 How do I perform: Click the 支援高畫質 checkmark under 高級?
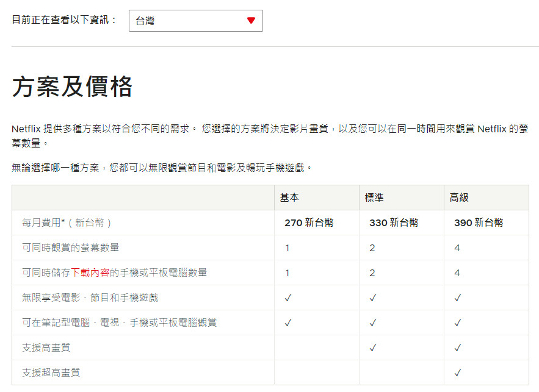tap(458, 347)
